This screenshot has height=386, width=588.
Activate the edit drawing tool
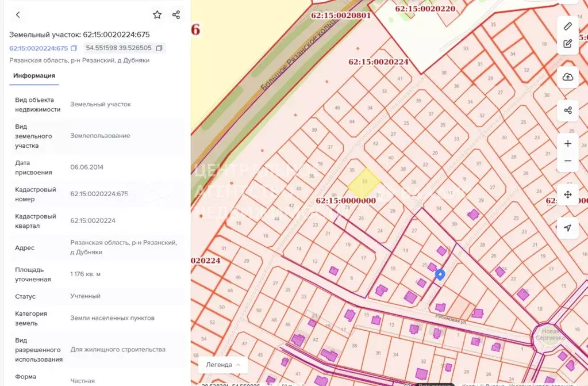point(567,44)
